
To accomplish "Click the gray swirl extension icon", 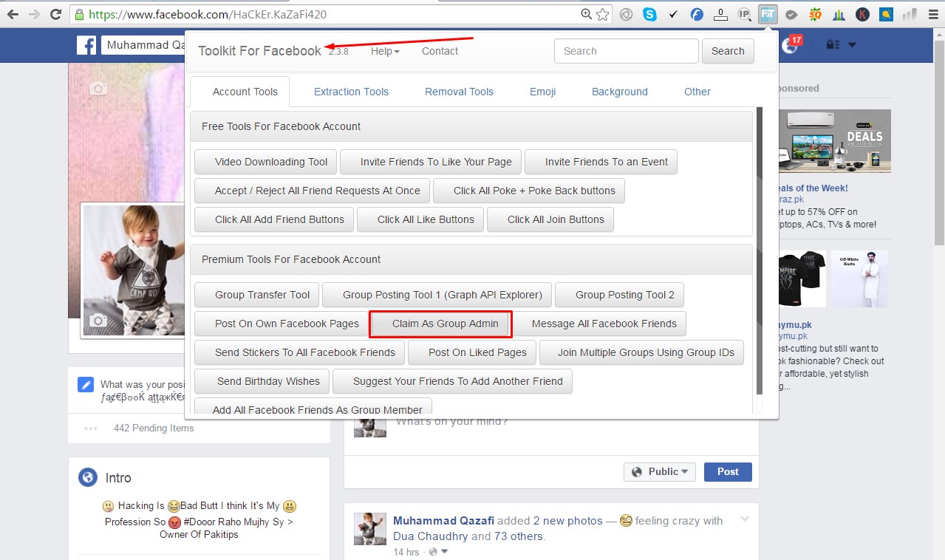I will pos(626,14).
